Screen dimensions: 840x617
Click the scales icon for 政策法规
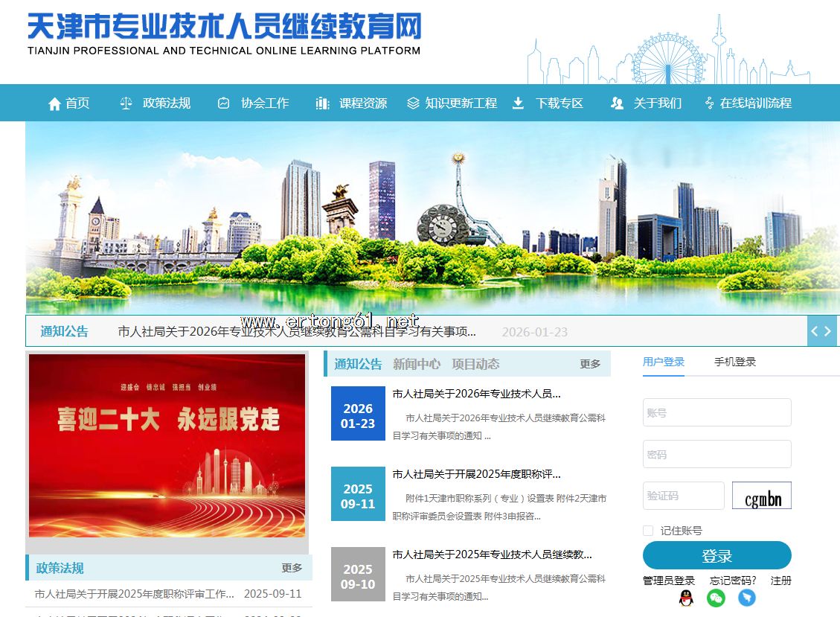(126, 103)
